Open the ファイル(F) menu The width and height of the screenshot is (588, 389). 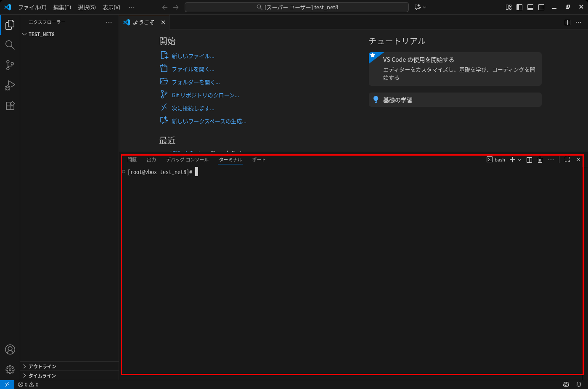tap(32, 7)
